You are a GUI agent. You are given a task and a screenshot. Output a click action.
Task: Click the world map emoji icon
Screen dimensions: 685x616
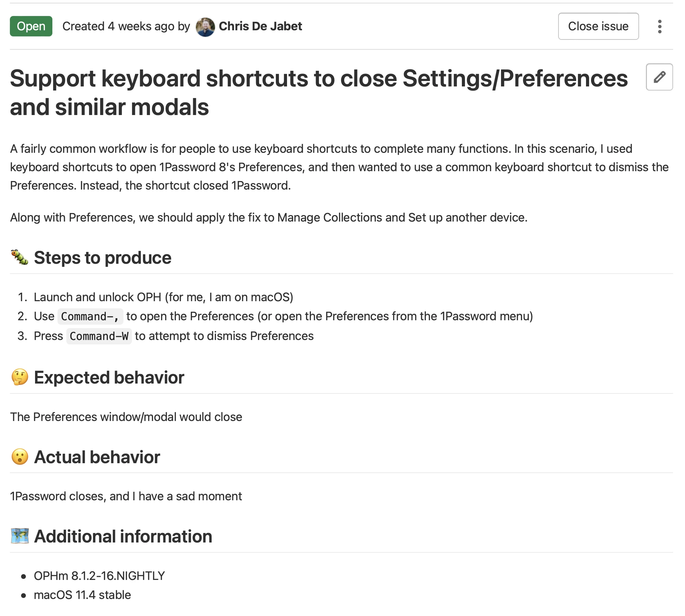coord(20,536)
